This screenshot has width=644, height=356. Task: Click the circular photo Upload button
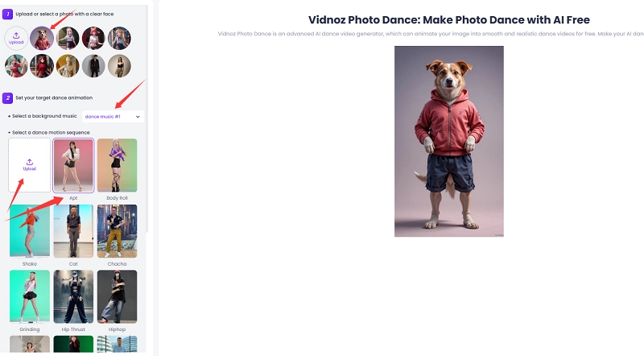tap(16, 38)
